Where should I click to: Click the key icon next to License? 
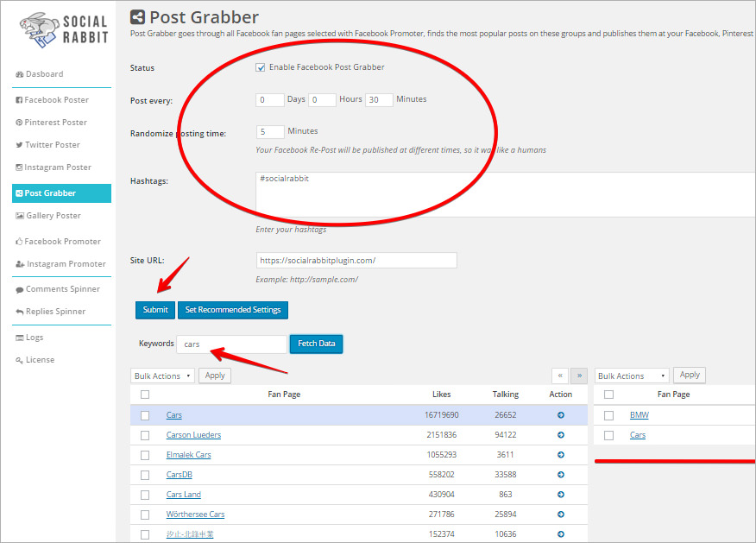[x=19, y=360]
